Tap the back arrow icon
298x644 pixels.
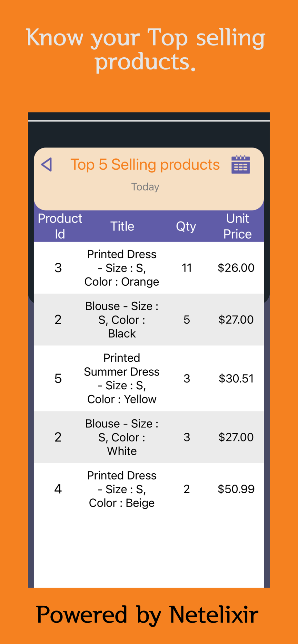(x=47, y=165)
